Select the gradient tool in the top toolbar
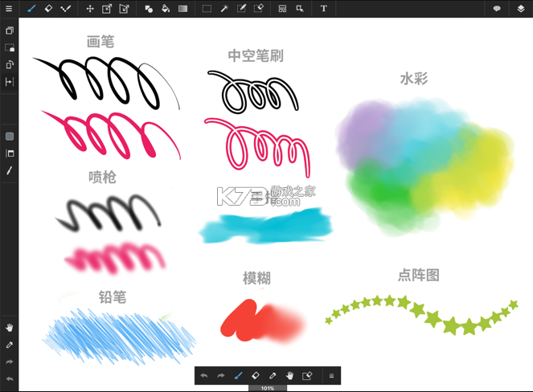This screenshot has width=533, height=392. [x=182, y=9]
